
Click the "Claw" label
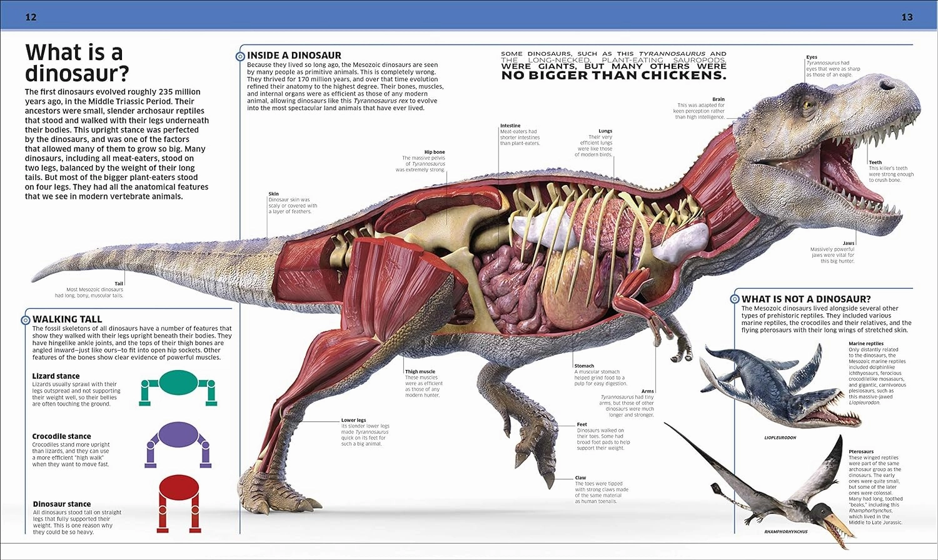point(580,477)
